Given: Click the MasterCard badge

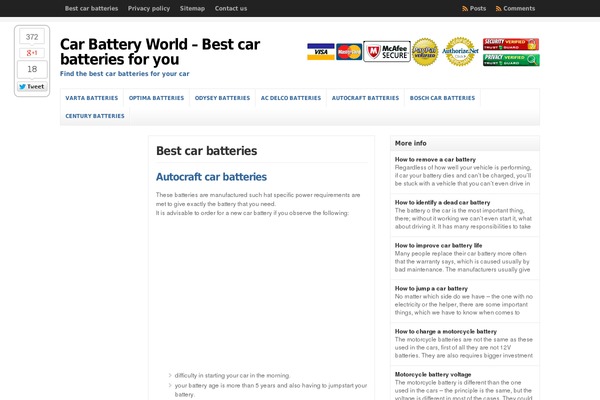Looking at the screenshot, I should [x=349, y=52].
